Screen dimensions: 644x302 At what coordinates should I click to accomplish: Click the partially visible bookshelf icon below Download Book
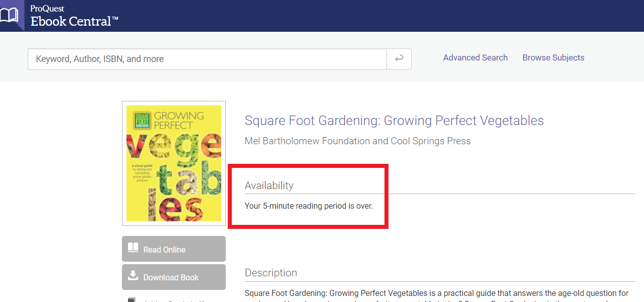click(132, 300)
